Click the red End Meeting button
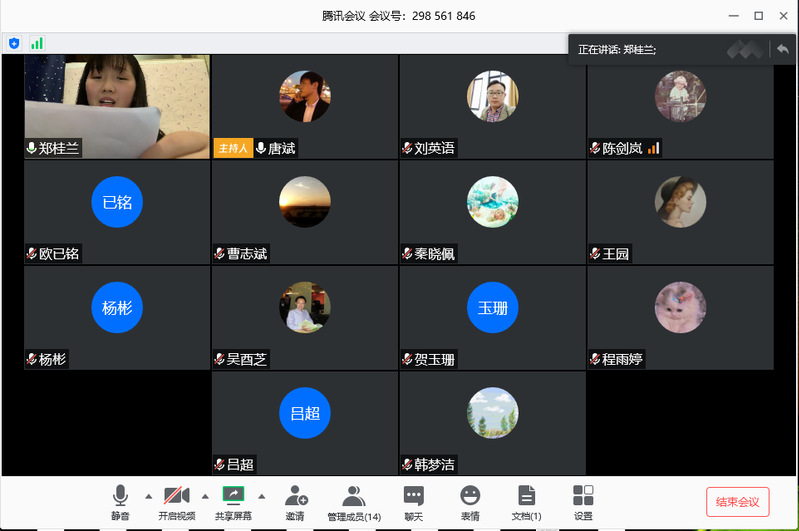The width and height of the screenshot is (799, 531). coord(737,502)
